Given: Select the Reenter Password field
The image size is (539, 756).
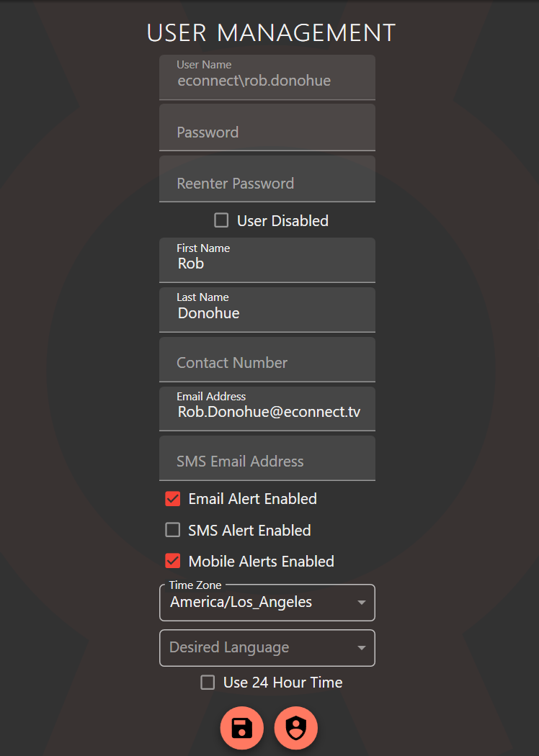Looking at the screenshot, I should pos(267,183).
